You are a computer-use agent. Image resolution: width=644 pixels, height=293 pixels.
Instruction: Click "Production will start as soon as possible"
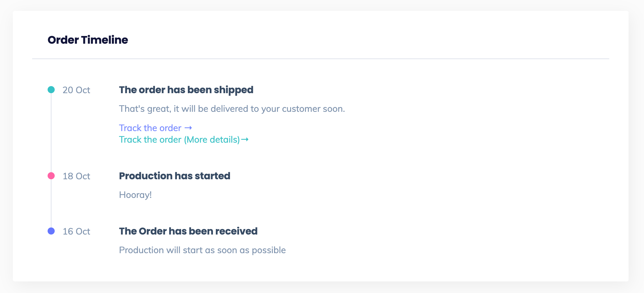(x=202, y=250)
